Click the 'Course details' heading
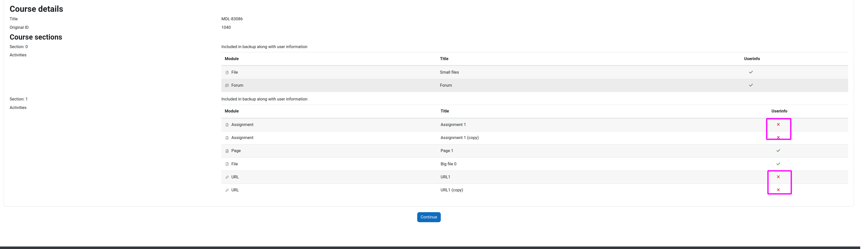Image resolution: width=868 pixels, height=249 pixels. [37, 9]
